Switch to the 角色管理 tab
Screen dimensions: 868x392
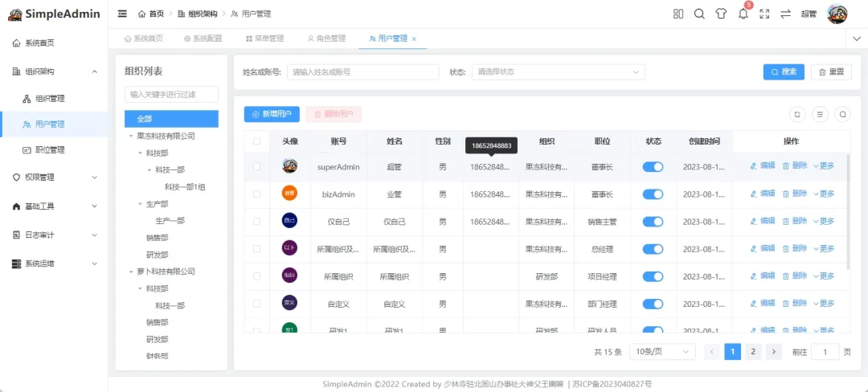326,39
